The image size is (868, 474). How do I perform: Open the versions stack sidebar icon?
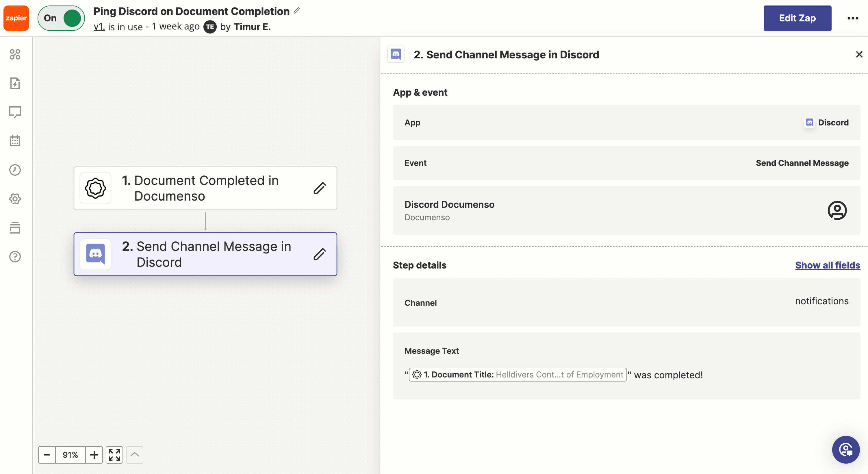(15, 228)
